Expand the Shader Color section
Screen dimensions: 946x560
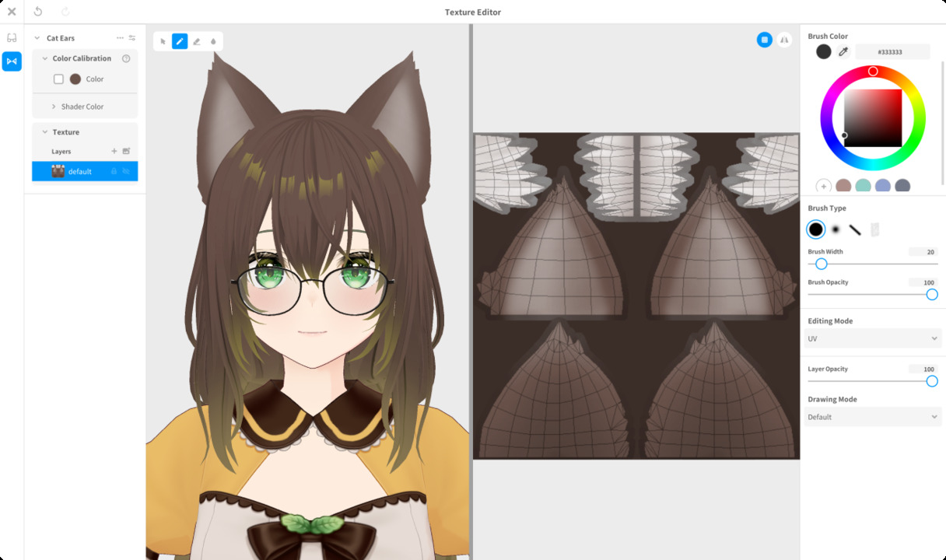[82, 107]
